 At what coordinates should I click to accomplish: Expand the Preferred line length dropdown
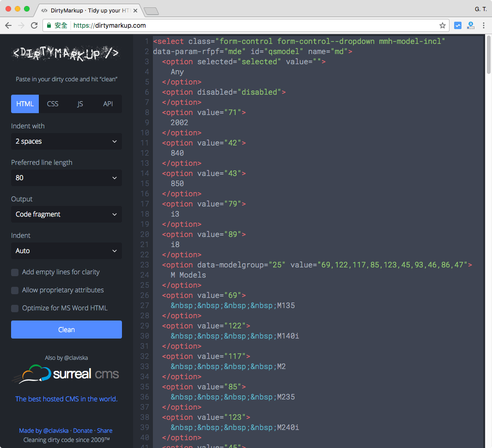pos(67,178)
